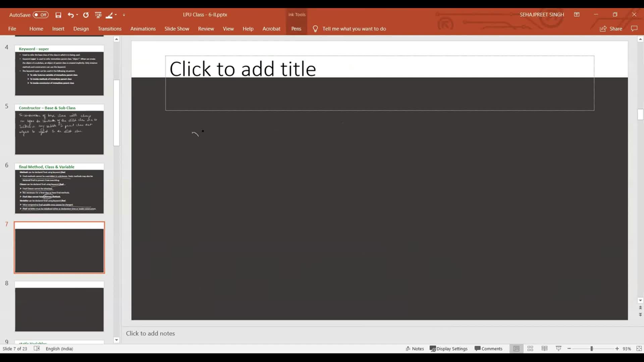Screen dimensions: 644x362
Task: Toggle Notes pane visibility
Action: (x=415, y=349)
